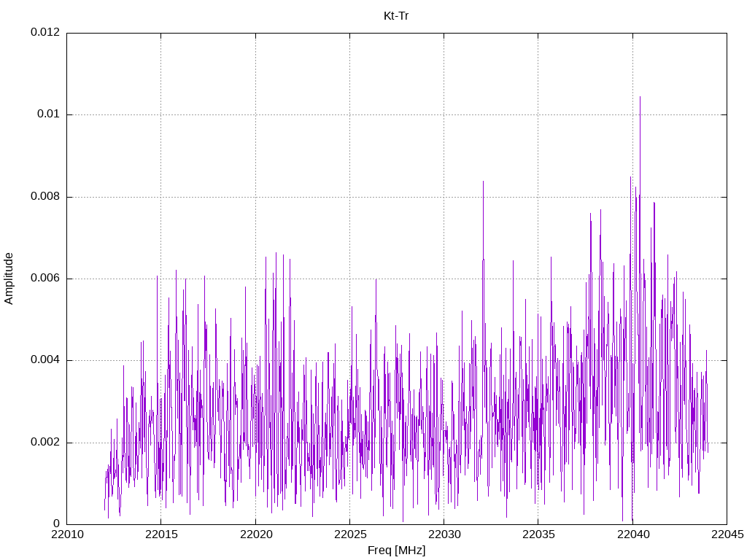Screen dimensions: 747x560
Task: Click the 22025 x-axis tick label
Action: click(350, 534)
